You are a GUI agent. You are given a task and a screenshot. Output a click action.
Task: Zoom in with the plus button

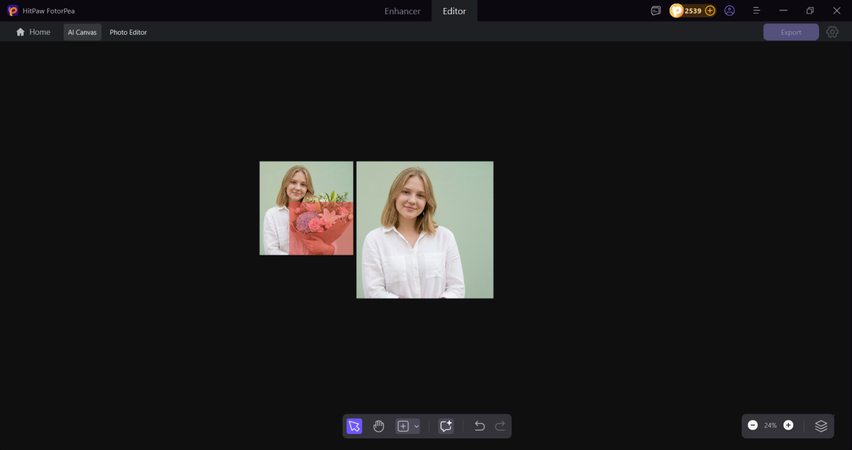(x=788, y=425)
